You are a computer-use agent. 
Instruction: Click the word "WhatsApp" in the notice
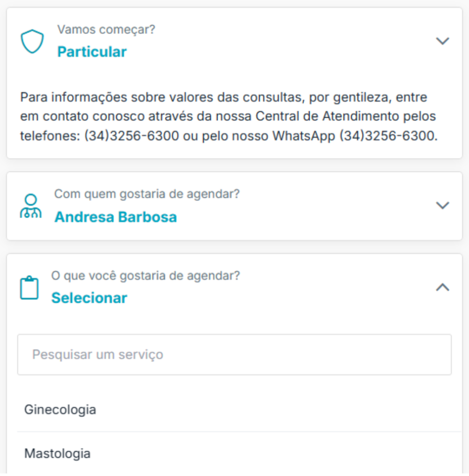303,137
